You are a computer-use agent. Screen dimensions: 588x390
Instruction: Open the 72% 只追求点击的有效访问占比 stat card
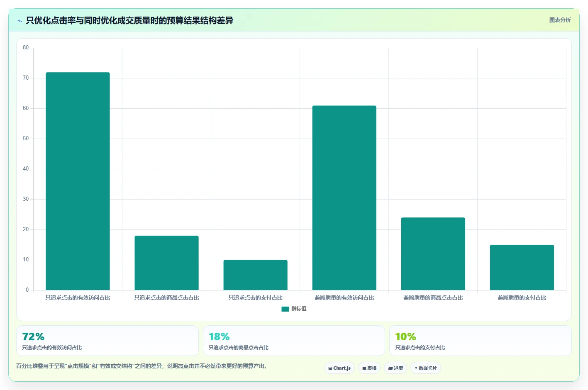tap(107, 341)
